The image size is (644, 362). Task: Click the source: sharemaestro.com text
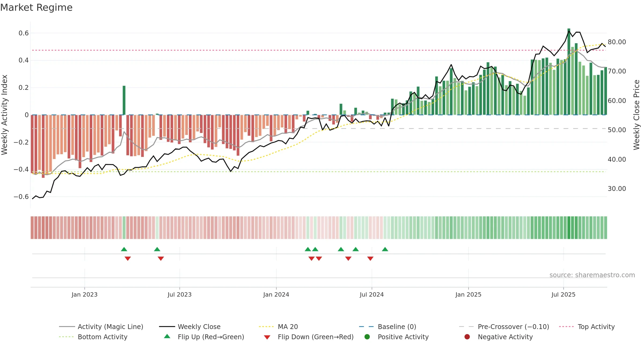(x=592, y=275)
